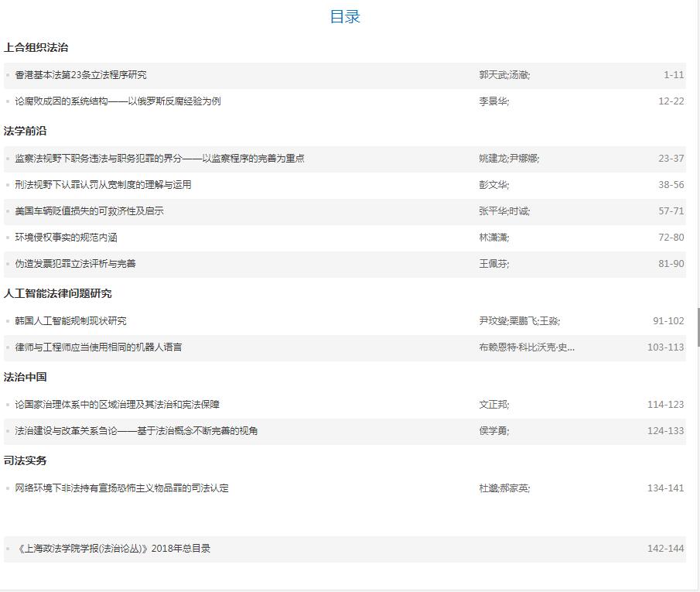Image resolution: width=700 pixels, height=592 pixels.
Task: Click the 人工智能法律问题研究 section heading
Action: 57,293
